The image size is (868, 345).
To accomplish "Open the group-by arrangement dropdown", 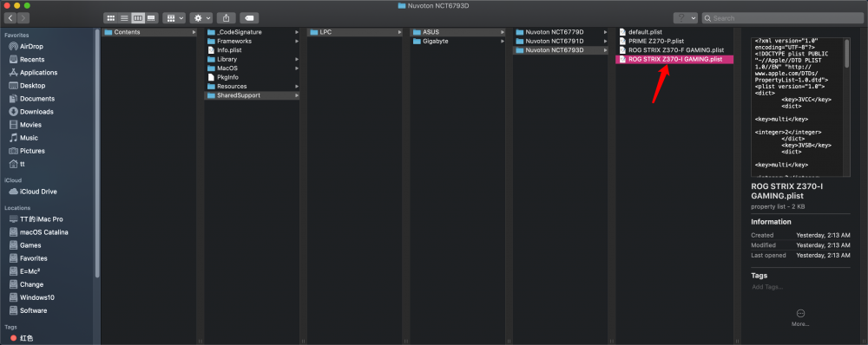I will coord(174,18).
